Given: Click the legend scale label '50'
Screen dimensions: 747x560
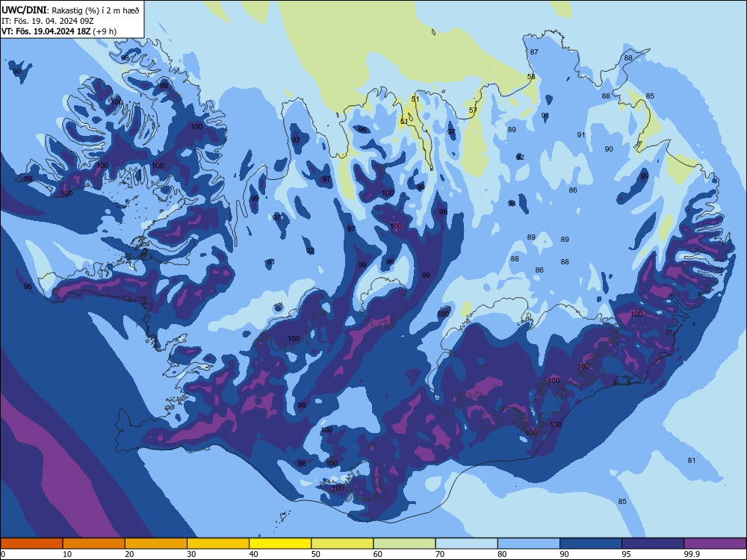Looking at the screenshot, I should click(x=316, y=554).
